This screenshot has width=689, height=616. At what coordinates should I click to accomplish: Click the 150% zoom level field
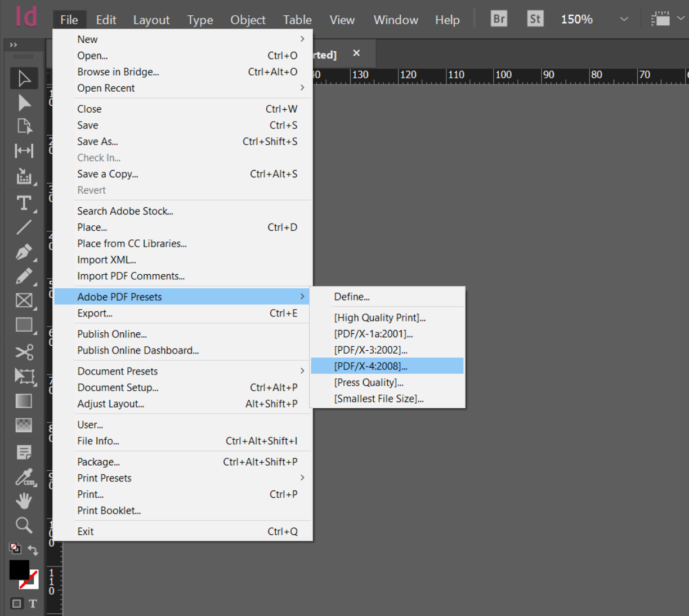click(577, 19)
